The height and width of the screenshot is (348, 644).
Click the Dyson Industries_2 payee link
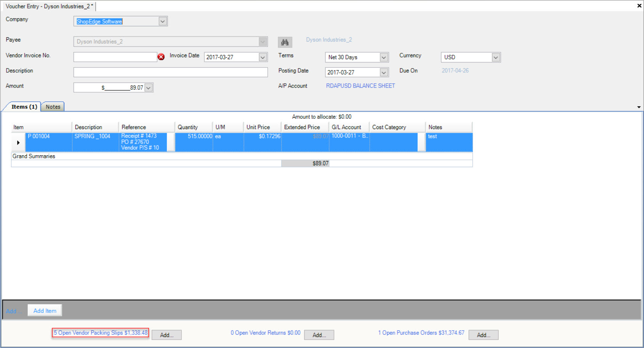coord(329,40)
